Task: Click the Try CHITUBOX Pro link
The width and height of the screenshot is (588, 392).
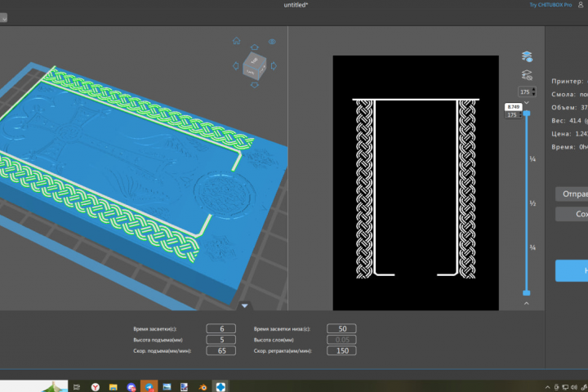Action: tap(550, 5)
